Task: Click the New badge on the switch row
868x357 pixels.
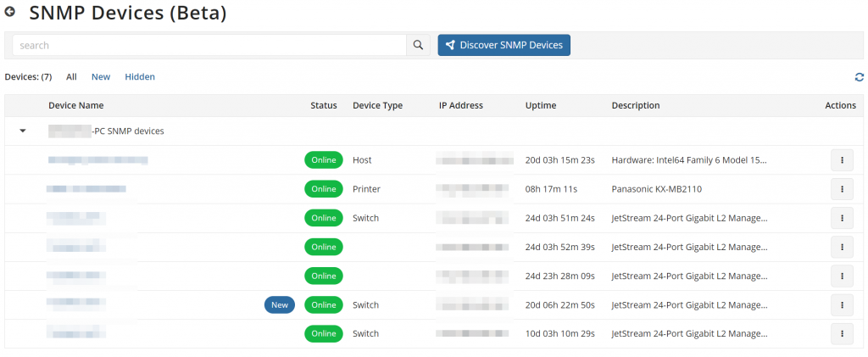Action: click(x=280, y=305)
